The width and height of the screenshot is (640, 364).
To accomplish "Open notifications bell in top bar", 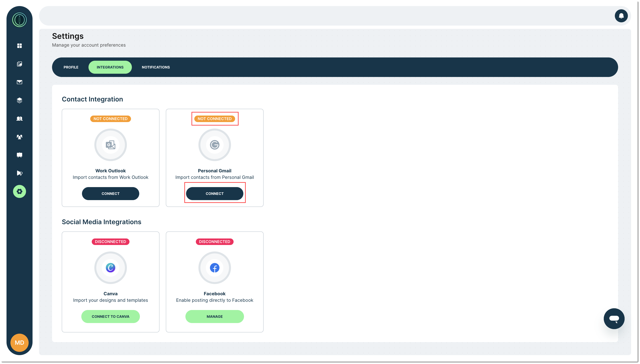I will 621,16.
